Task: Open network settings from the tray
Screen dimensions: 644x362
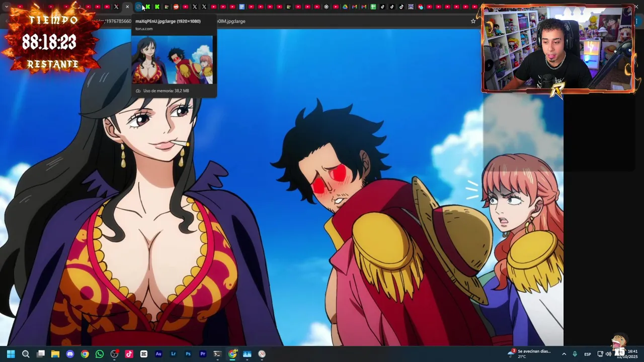Action: click(x=600, y=354)
